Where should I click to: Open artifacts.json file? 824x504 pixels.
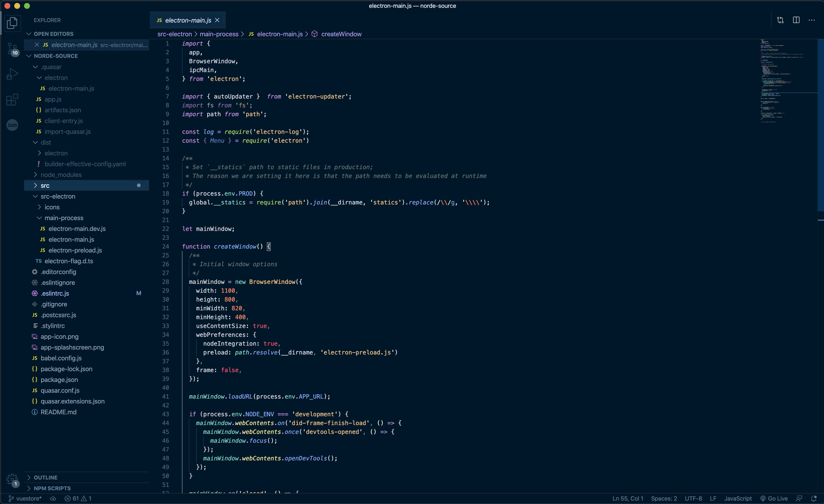pos(87,110)
